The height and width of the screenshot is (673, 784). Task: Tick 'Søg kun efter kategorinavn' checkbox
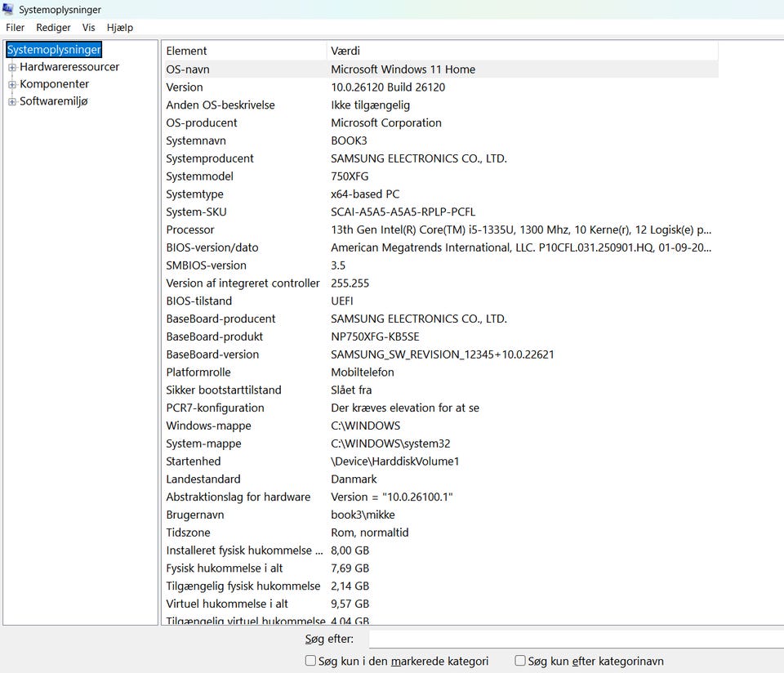pyautogui.click(x=520, y=661)
